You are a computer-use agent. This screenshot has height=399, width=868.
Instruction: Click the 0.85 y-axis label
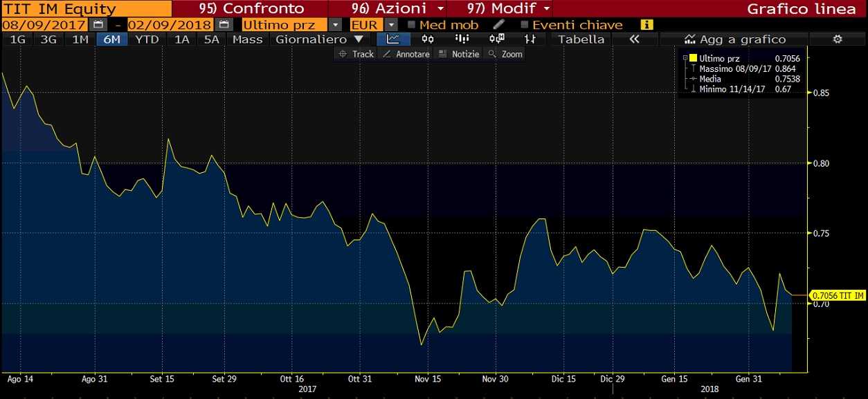[821, 93]
